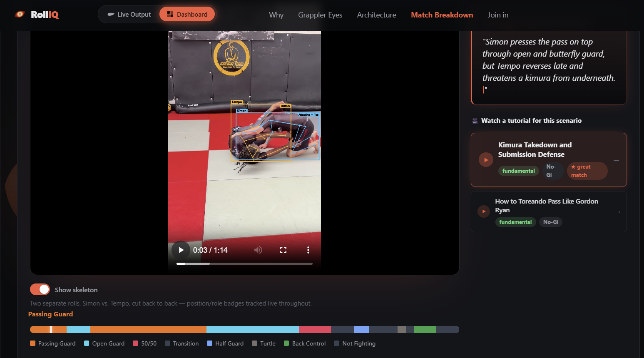Open the Join in link

click(498, 15)
